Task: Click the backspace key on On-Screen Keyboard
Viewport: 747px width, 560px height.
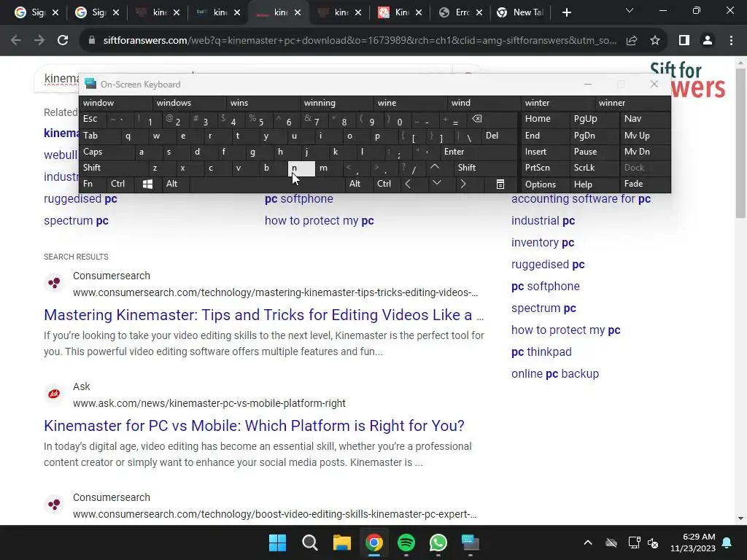Action: [477, 119]
